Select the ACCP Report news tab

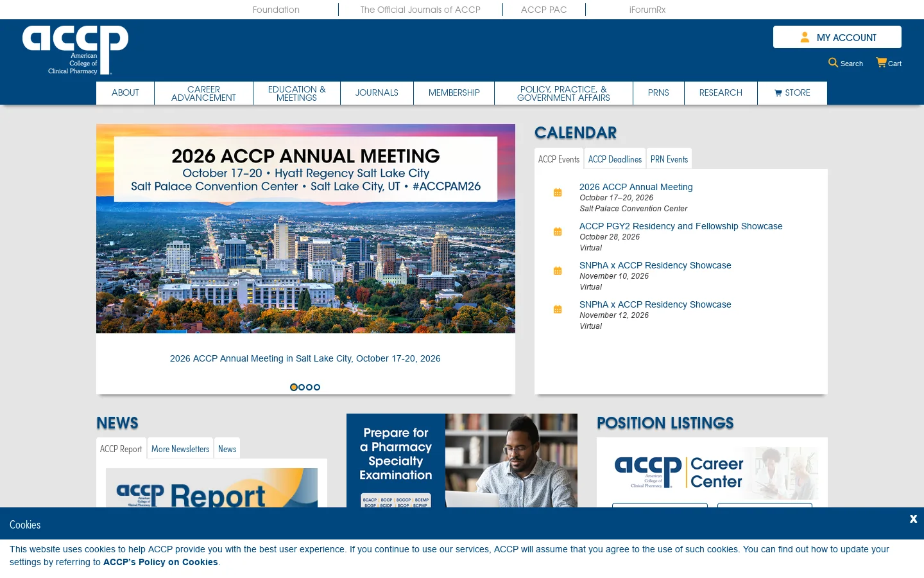(121, 448)
